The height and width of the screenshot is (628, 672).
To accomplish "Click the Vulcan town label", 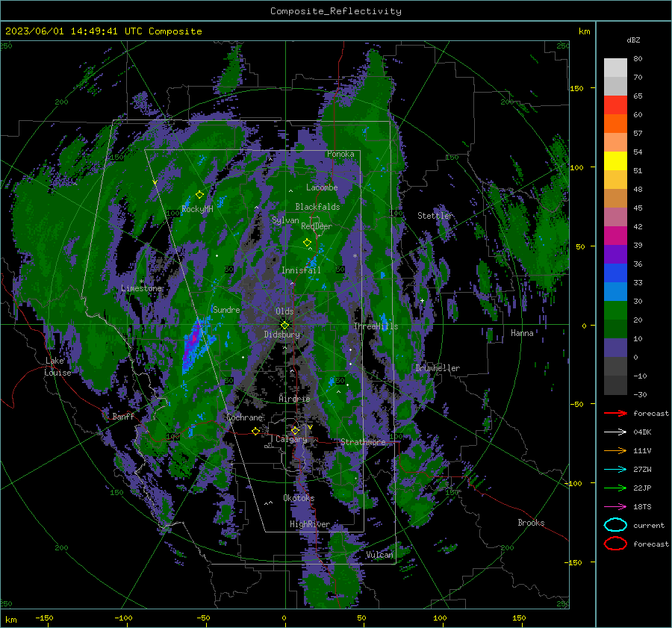I will (x=380, y=555).
